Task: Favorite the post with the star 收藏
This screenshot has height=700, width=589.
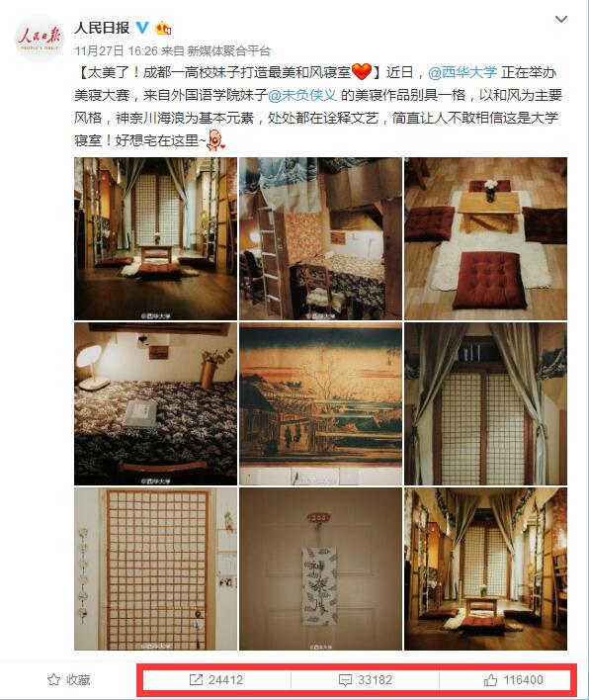Action: [x=69, y=680]
